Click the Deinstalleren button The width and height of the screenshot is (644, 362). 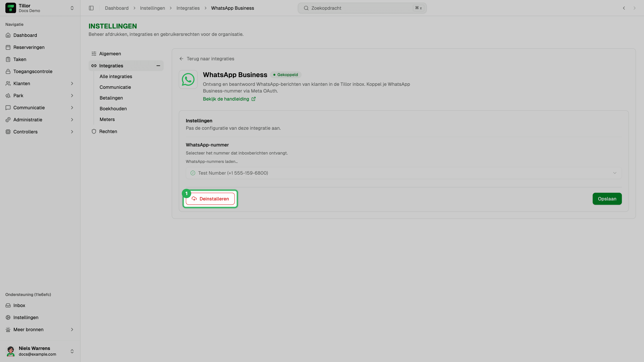coord(210,199)
